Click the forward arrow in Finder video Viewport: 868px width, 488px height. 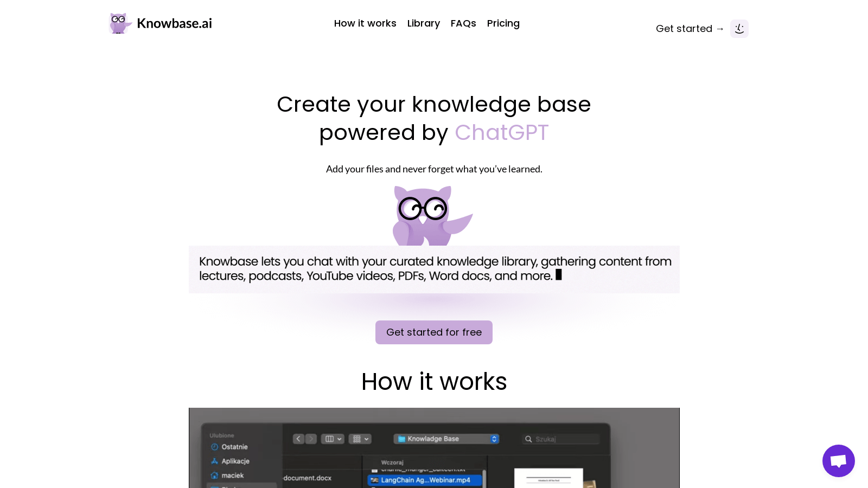click(x=311, y=439)
